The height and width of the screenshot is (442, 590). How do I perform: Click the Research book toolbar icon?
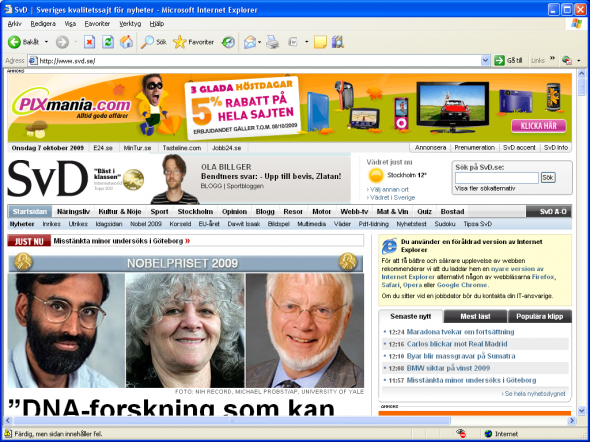(x=338, y=42)
